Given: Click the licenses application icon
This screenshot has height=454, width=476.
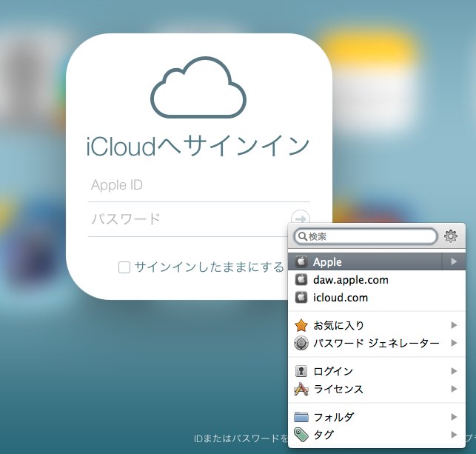Looking at the screenshot, I should pos(301,389).
